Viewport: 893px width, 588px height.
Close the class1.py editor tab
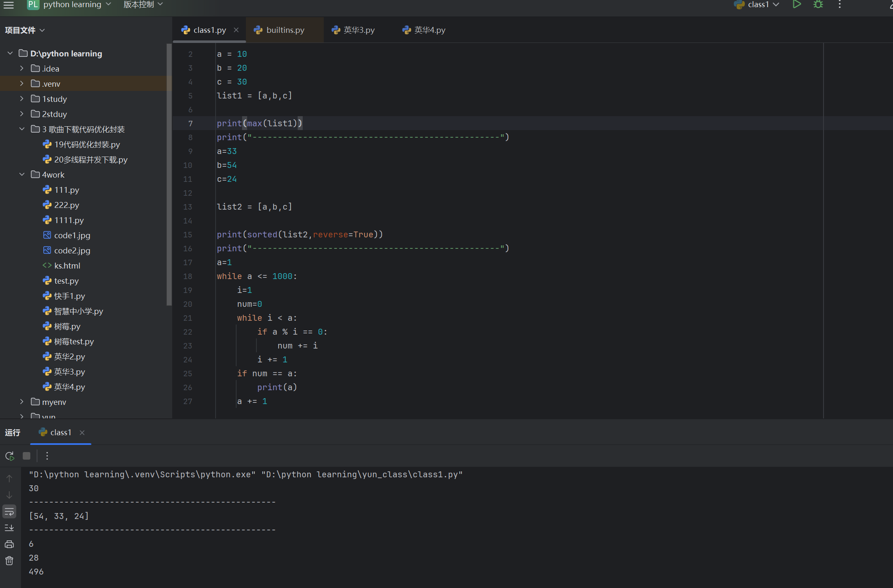tap(236, 30)
